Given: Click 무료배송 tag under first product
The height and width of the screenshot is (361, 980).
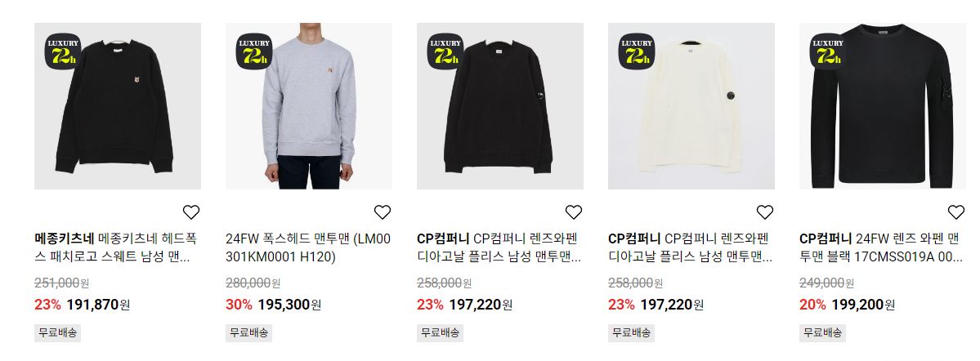Looking at the screenshot, I should pos(57,332).
